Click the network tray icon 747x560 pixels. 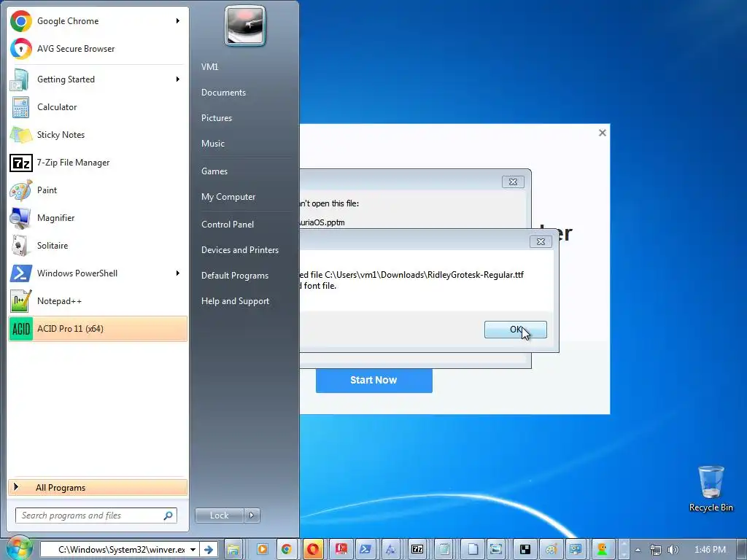point(656,550)
